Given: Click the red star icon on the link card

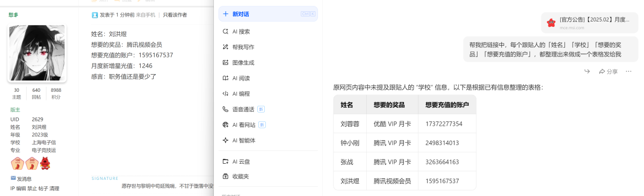Looking at the screenshot, I should point(551,23).
